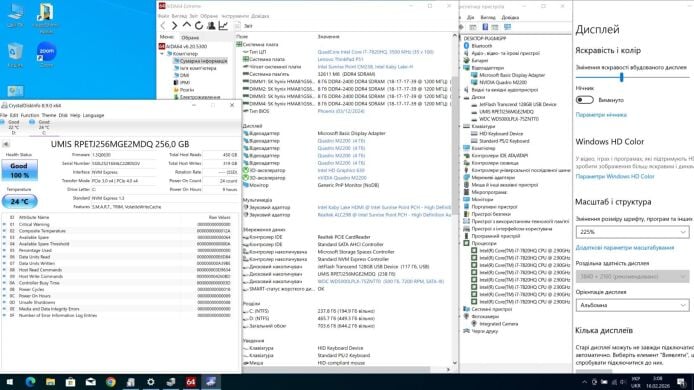Launch Microsoft Edge from the taskbar
Screen dimensions: 694x390
click(30, 382)
